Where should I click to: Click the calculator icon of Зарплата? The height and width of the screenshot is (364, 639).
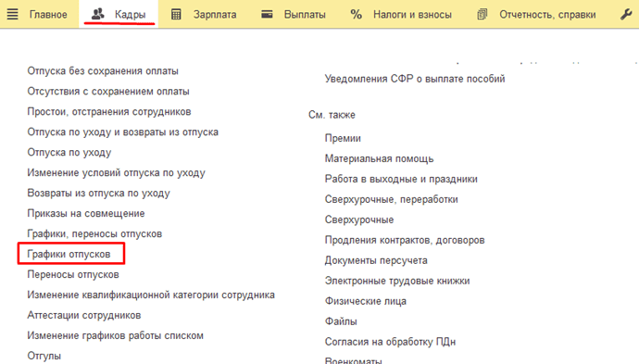pyautogui.click(x=176, y=14)
